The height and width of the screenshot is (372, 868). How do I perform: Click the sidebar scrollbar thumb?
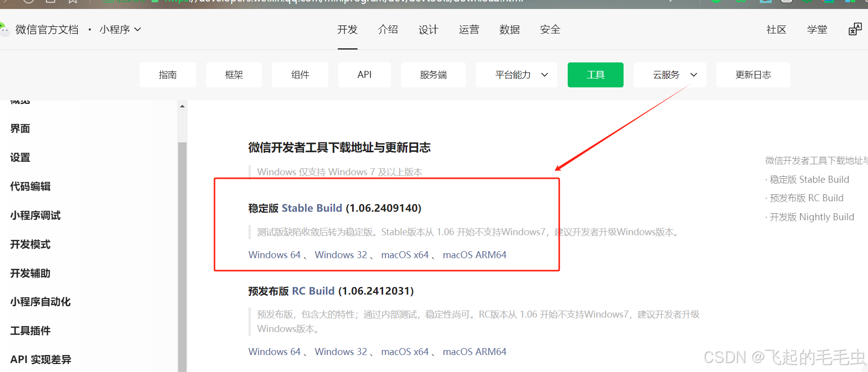[182, 257]
